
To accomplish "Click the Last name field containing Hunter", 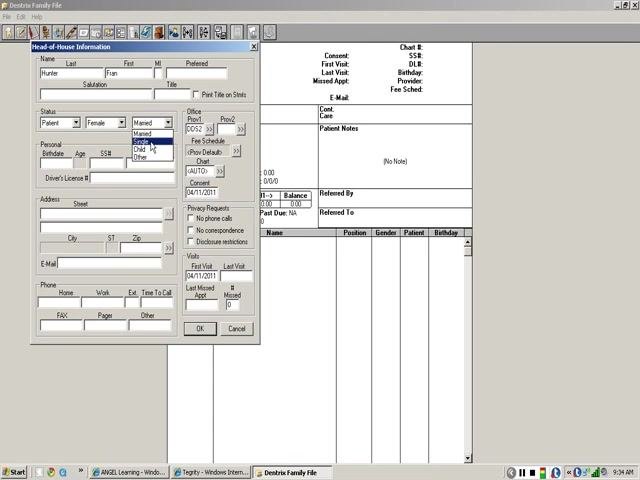I will coord(72,73).
